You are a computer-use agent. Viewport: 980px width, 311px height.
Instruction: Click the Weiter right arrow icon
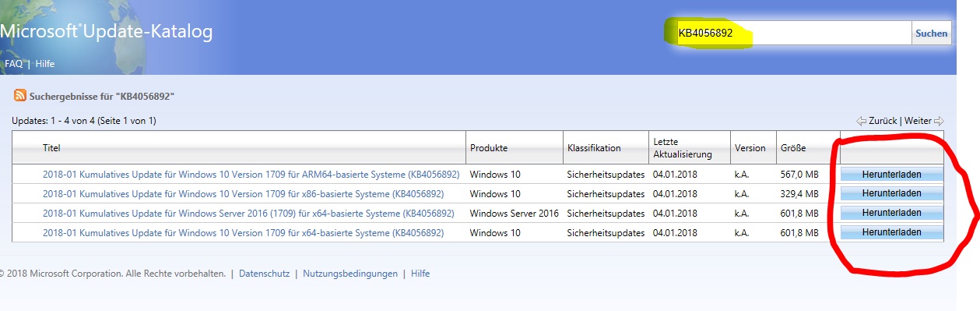click(939, 121)
